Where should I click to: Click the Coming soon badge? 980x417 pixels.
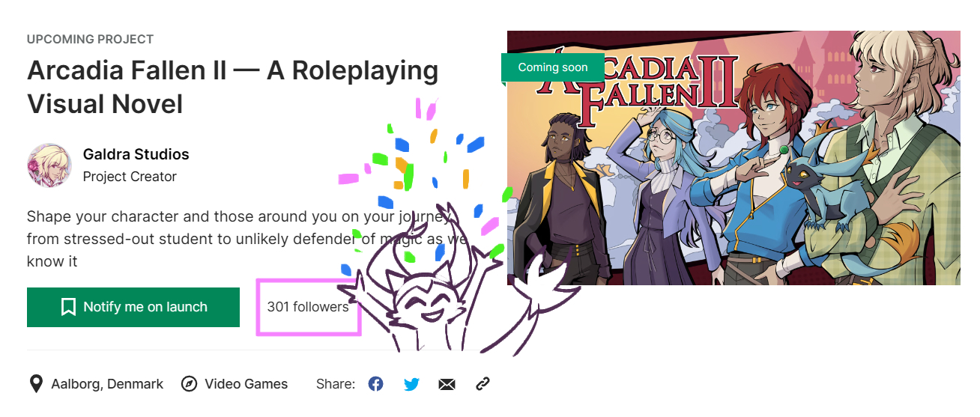pos(553,67)
